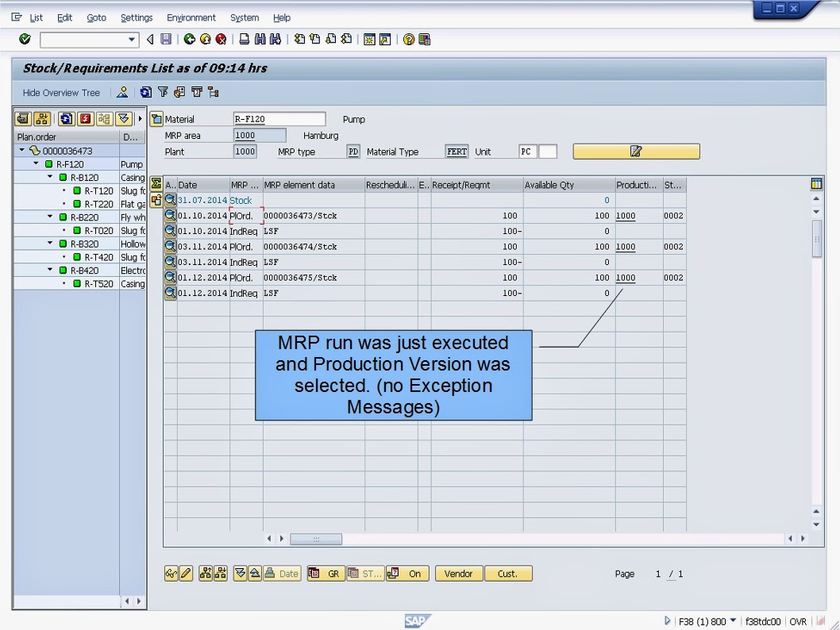Select the red exception refresh icon in left panel
This screenshot has height=630, width=840.
(87, 119)
